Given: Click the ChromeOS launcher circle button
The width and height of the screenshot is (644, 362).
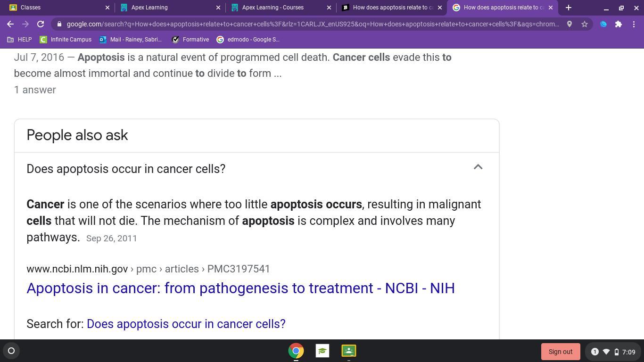Looking at the screenshot, I should click(11, 351).
